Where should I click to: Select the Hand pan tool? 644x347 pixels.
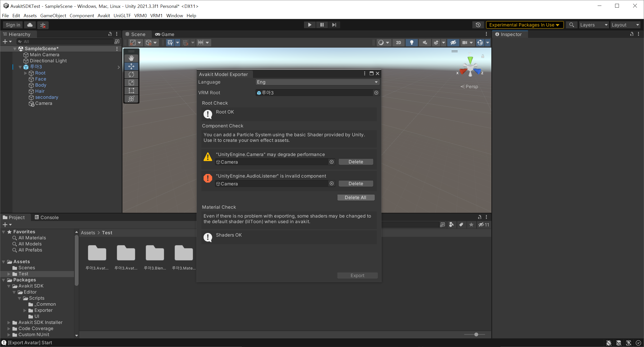click(131, 58)
